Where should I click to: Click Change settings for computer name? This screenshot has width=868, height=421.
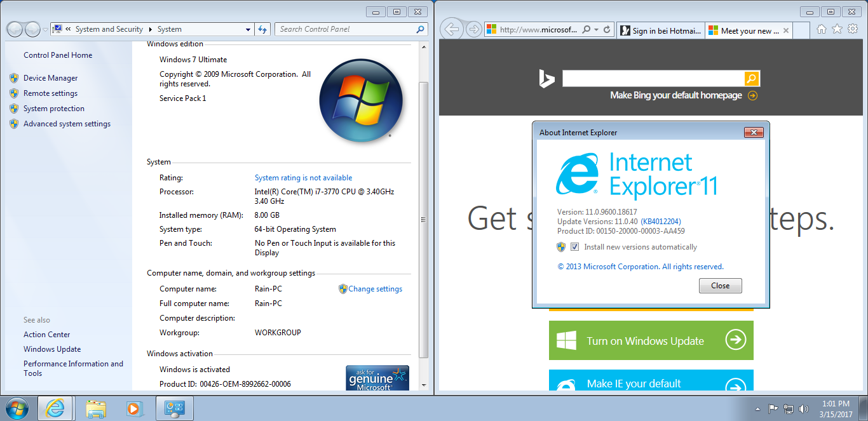click(376, 289)
